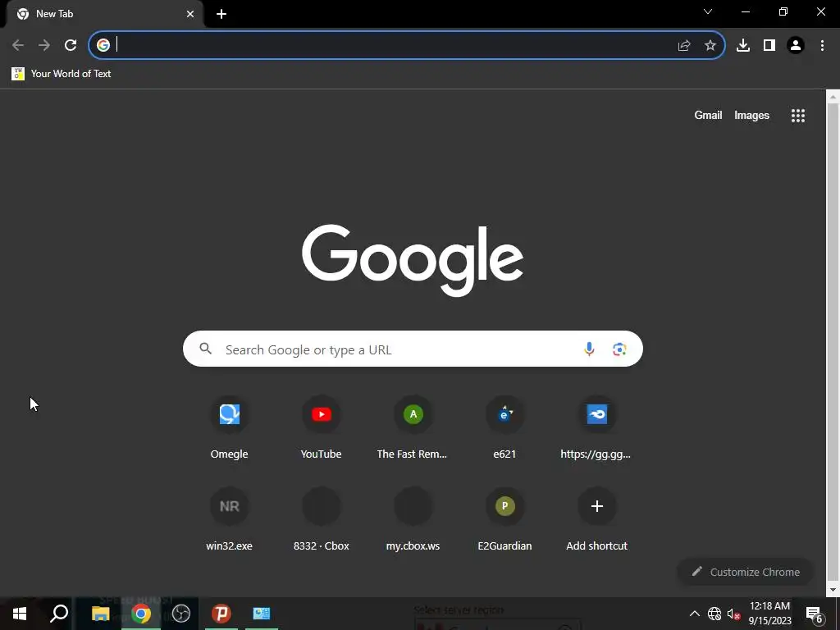Open Google Images link
The width and height of the screenshot is (840, 630).
coord(751,115)
